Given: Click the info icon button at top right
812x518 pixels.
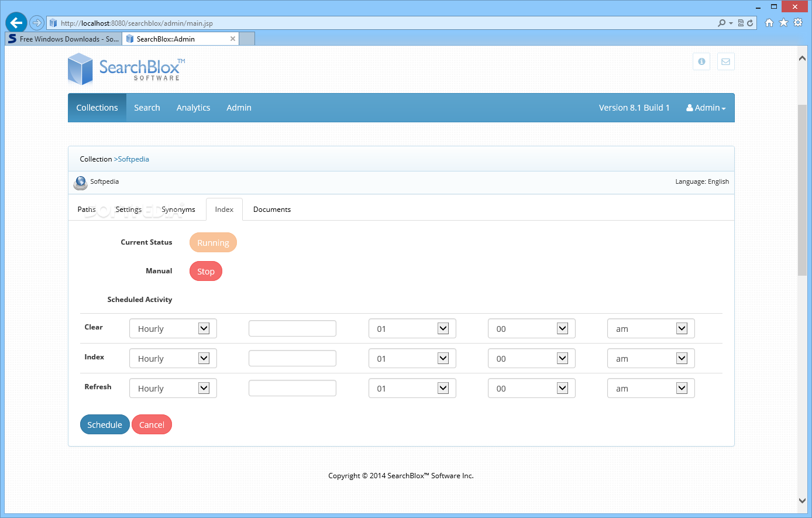Looking at the screenshot, I should tap(701, 61).
